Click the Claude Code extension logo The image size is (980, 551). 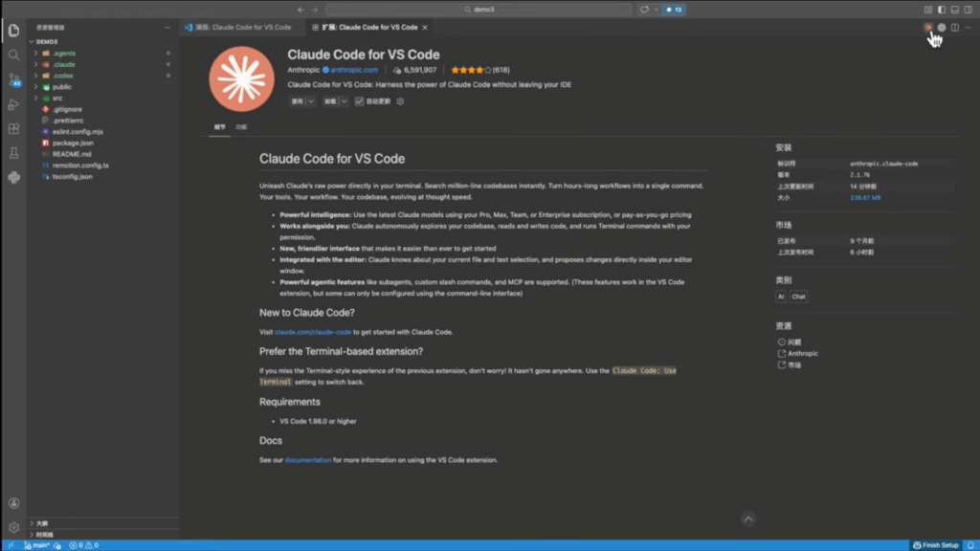pos(241,79)
